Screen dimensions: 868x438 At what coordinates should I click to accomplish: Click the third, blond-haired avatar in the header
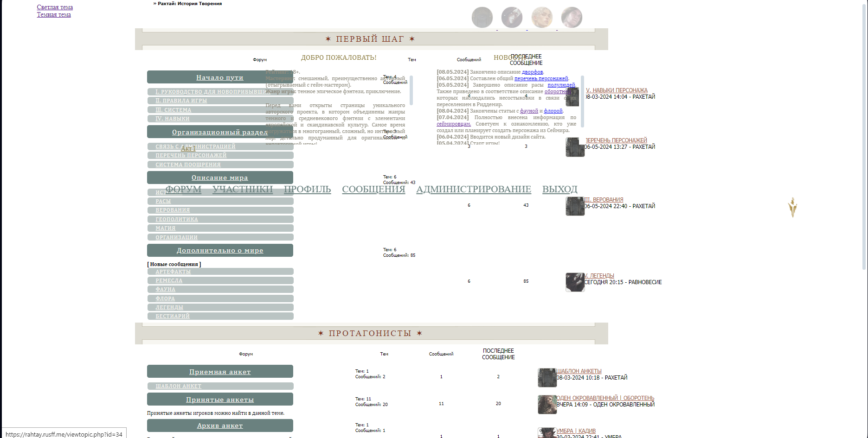(542, 18)
